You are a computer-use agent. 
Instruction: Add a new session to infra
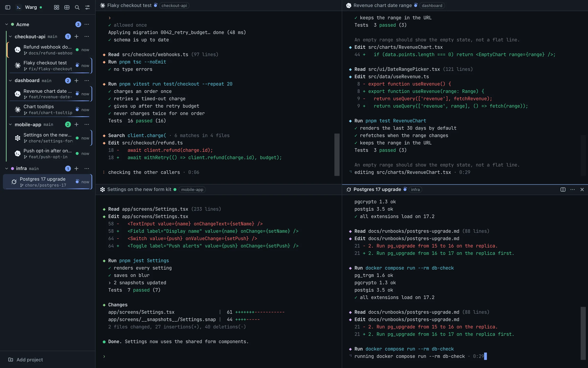tap(76, 169)
